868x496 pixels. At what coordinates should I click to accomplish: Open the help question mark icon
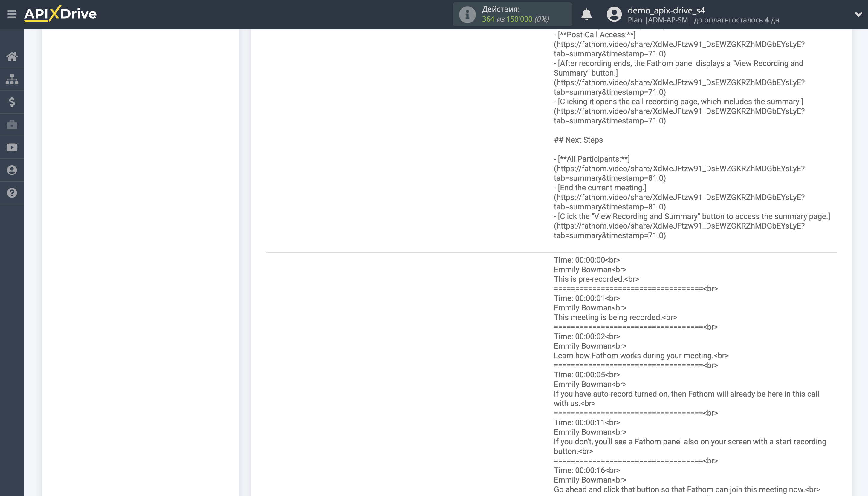point(12,193)
